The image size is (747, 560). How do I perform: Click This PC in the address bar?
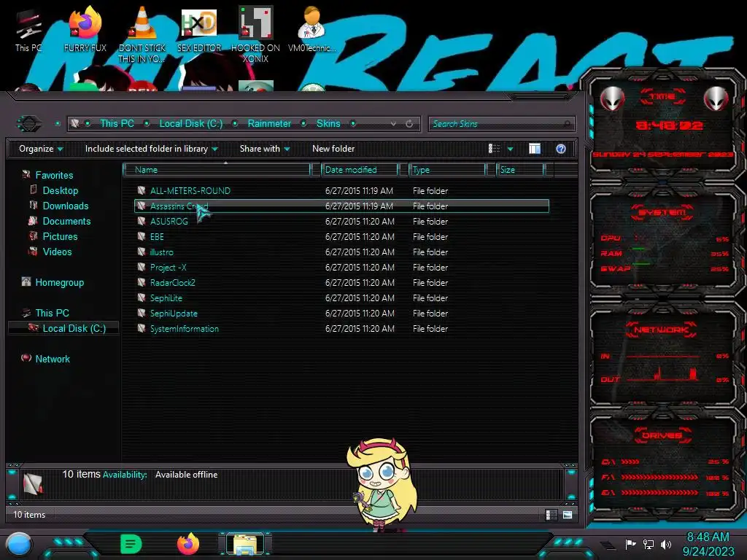[117, 124]
